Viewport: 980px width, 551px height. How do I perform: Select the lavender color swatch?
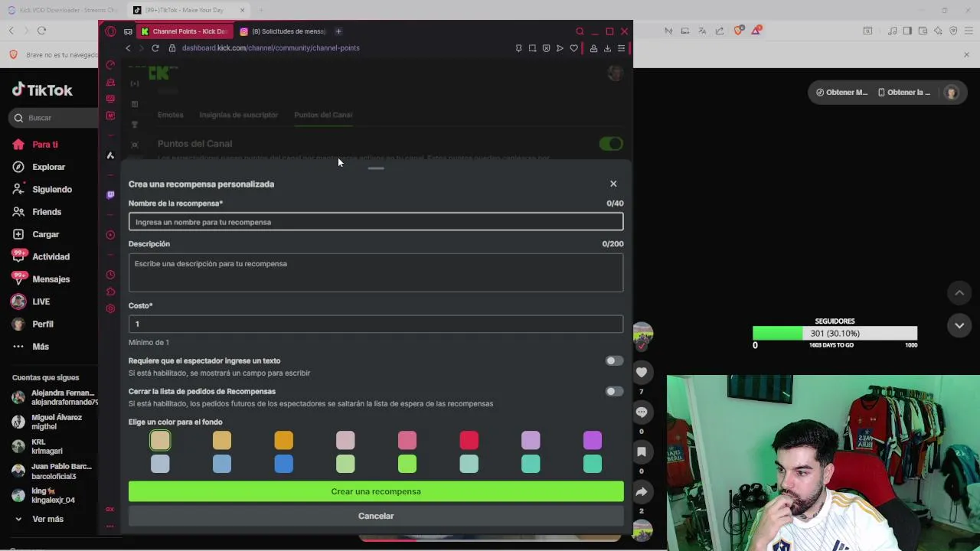(531, 440)
